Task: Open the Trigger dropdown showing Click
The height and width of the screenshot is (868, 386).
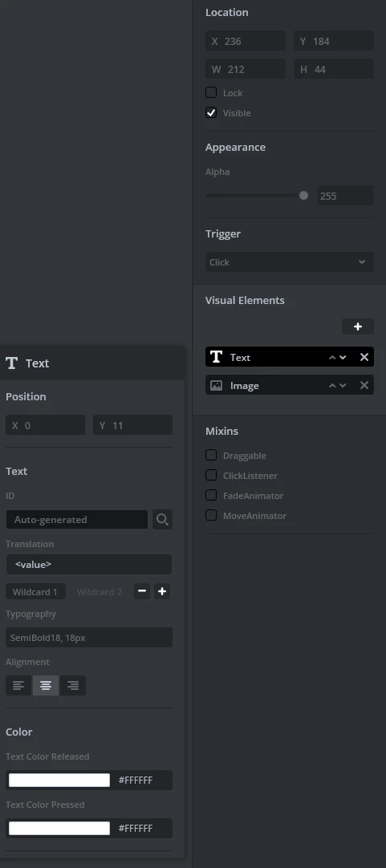Action: pyautogui.click(x=289, y=262)
